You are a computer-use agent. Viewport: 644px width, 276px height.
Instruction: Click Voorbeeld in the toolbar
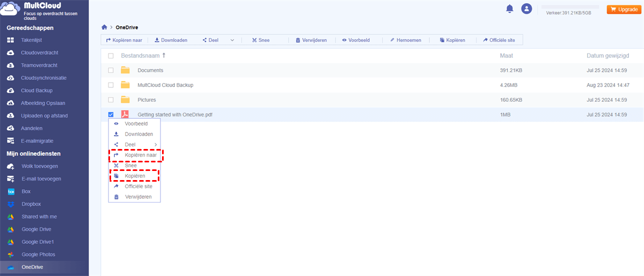pyautogui.click(x=356, y=40)
